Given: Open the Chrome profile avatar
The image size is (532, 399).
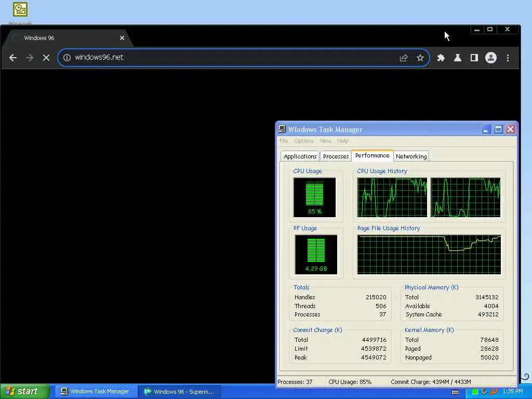Looking at the screenshot, I should (x=490, y=58).
